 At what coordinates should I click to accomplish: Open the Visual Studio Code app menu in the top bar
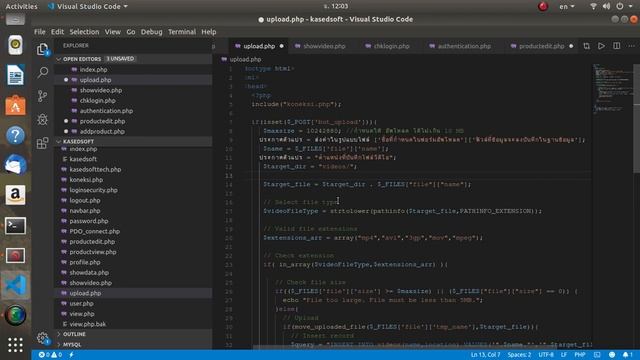(x=87, y=6)
